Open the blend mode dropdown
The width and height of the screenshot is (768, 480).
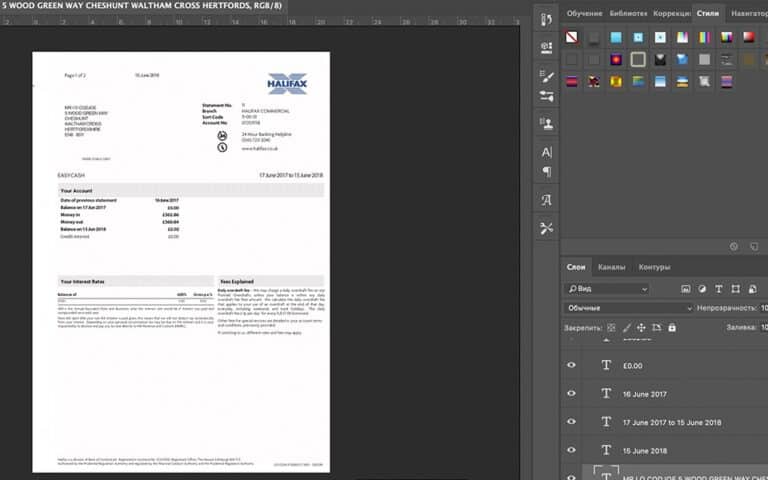pos(628,308)
